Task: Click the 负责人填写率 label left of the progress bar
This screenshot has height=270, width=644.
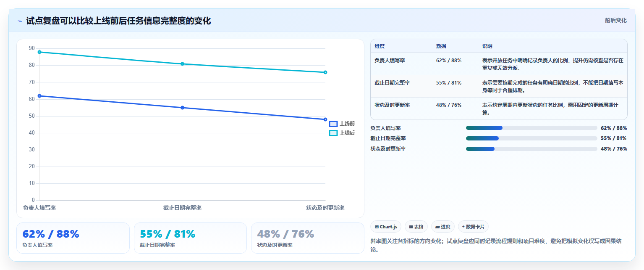Action: [x=385, y=128]
